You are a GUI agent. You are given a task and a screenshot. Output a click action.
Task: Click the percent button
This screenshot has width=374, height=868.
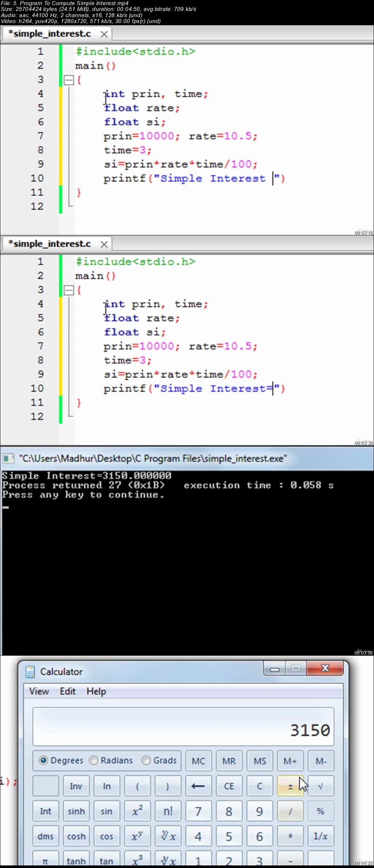321,811
